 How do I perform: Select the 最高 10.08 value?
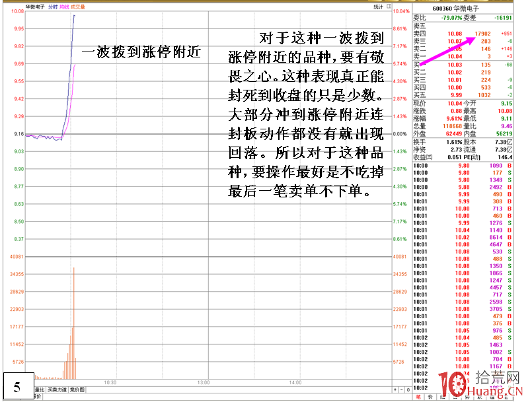(x=505, y=111)
